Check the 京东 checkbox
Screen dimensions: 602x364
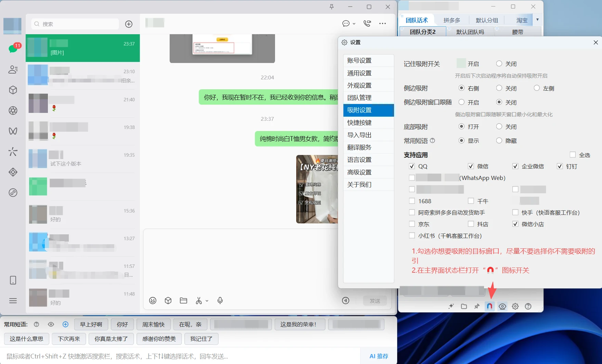412,224
